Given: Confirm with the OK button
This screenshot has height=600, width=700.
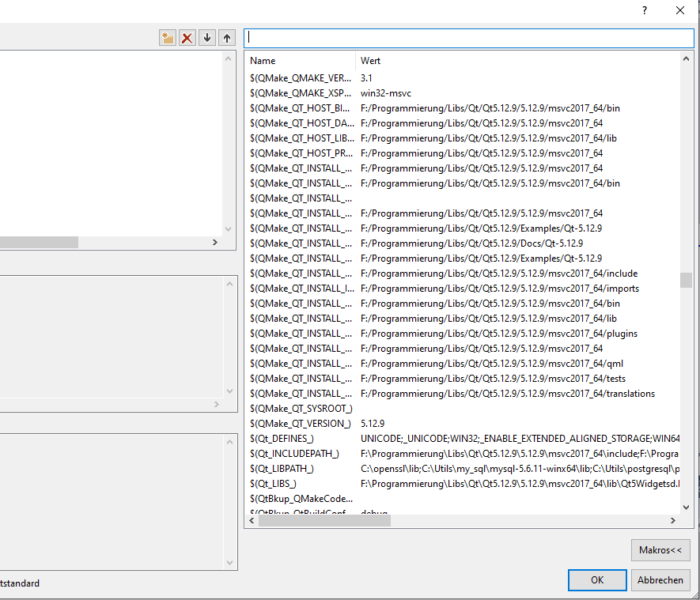Looking at the screenshot, I should [x=597, y=580].
